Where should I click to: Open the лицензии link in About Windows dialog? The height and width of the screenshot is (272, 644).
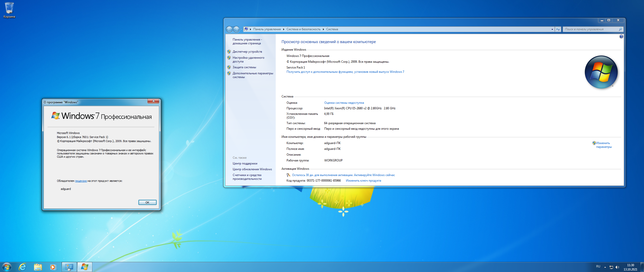click(81, 181)
